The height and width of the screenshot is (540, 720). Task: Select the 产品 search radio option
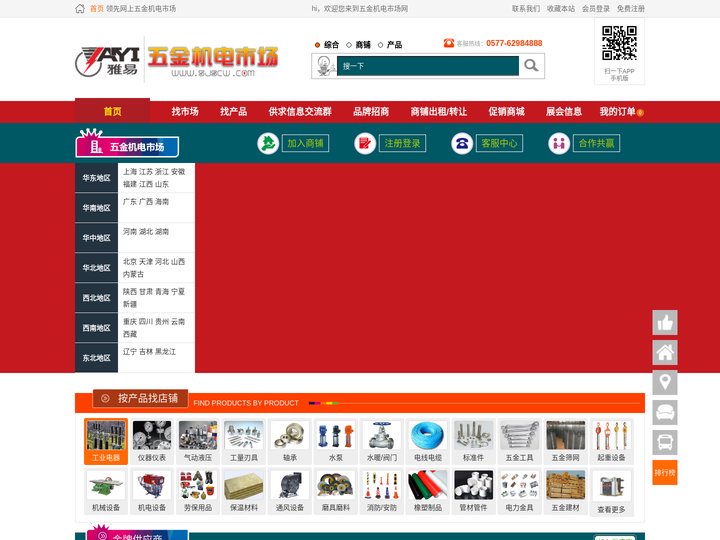tap(380, 45)
